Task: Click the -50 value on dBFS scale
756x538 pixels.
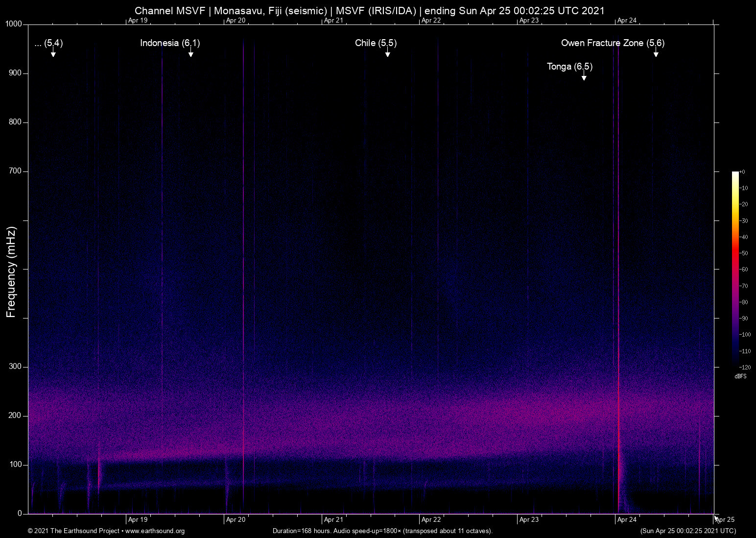Action: tap(744, 253)
